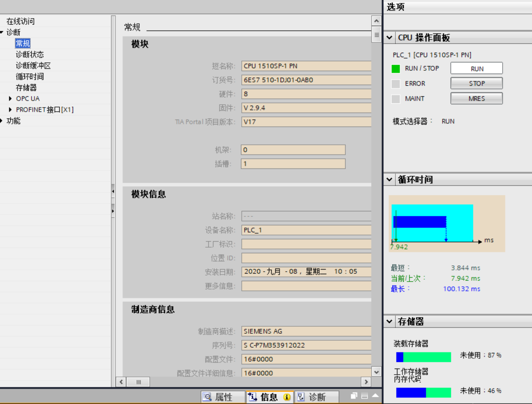Click the yellow info icon on 信息 tab
The width and height of the screenshot is (532, 404).
(x=287, y=397)
